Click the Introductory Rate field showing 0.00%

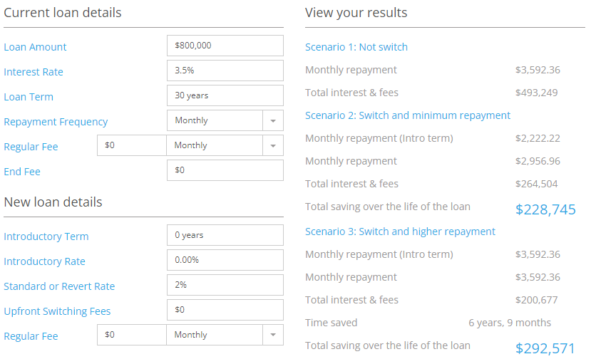225,260
